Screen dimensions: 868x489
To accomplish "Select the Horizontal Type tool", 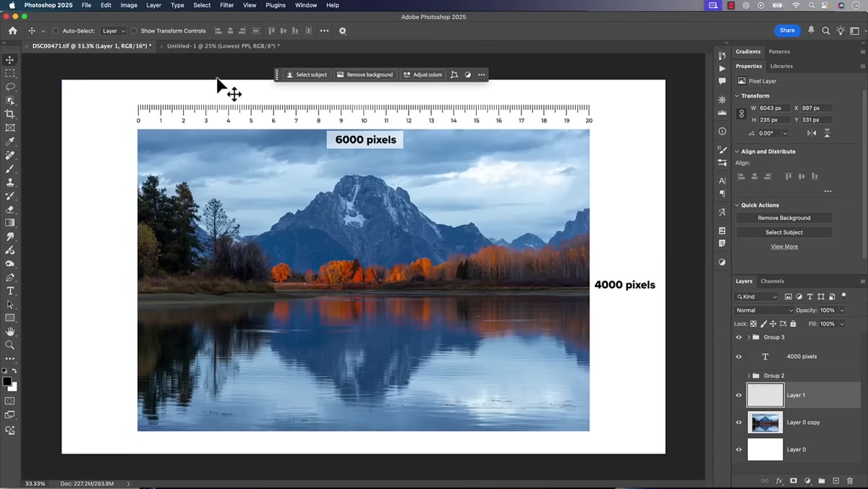I will tap(10, 291).
